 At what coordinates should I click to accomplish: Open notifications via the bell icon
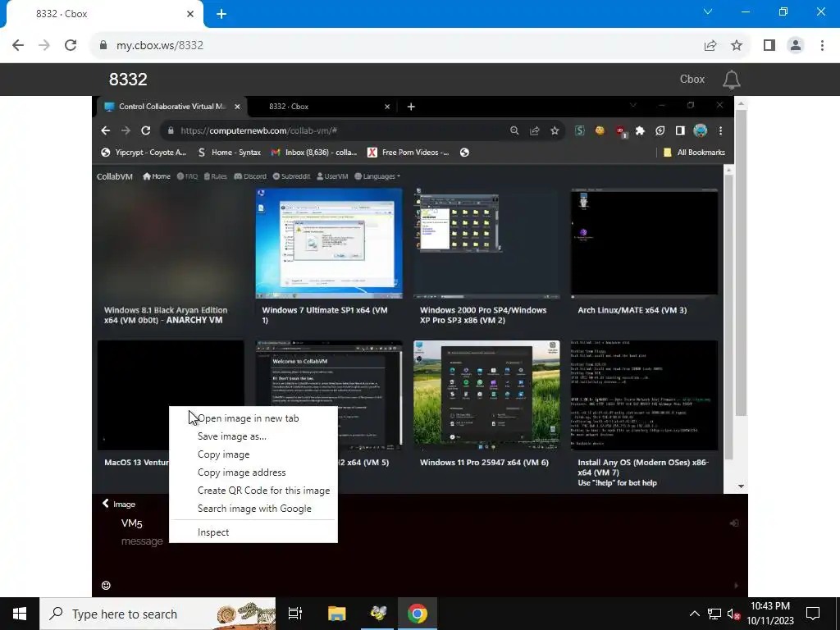[731, 80]
